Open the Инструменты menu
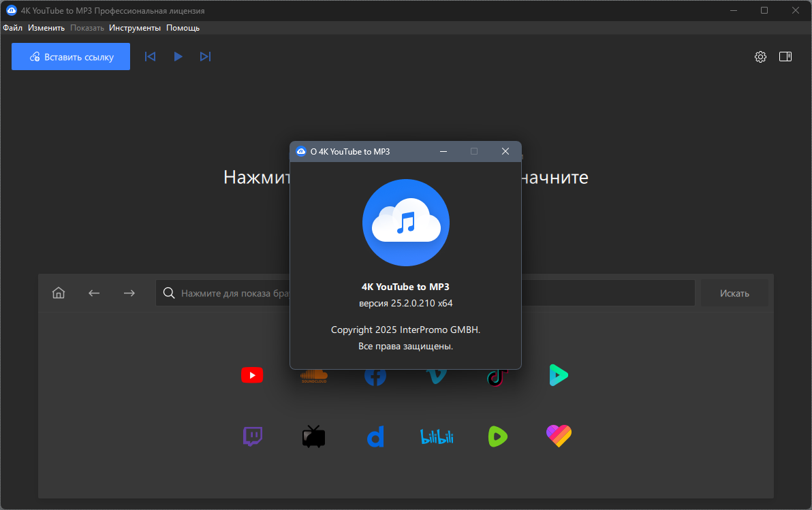The image size is (812, 510). pos(135,28)
